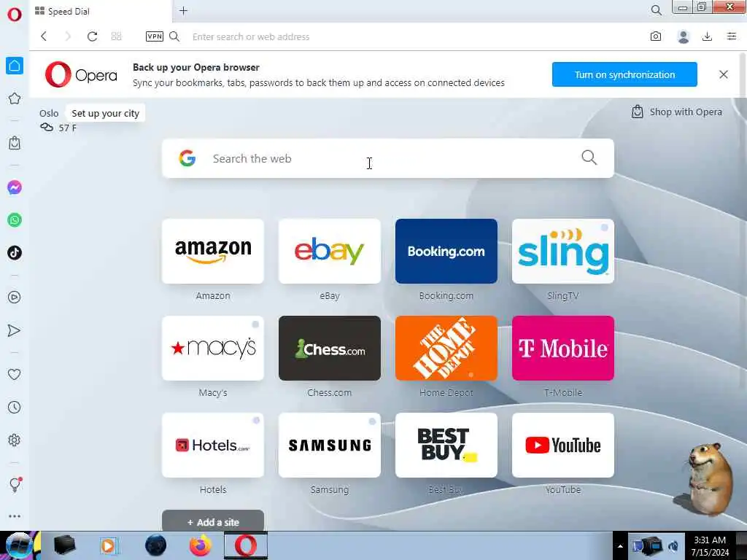Open the Opera main menu logo
Viewport: 747px width, 560px height.
point(15,14)
